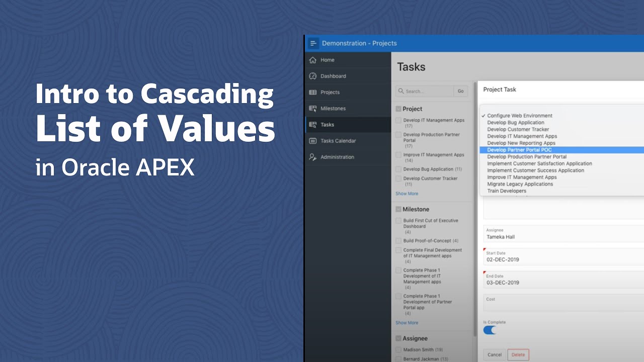Click Show More under Milestone

(407, 323)
